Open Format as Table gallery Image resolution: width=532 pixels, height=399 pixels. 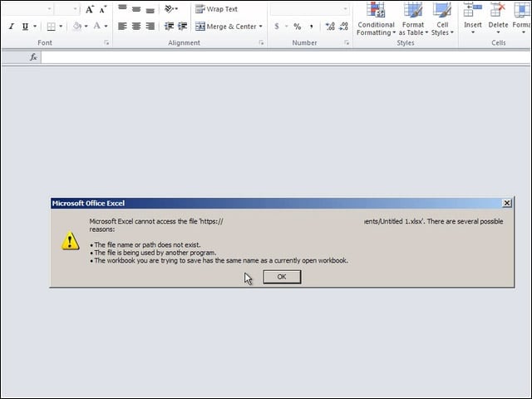413,19
